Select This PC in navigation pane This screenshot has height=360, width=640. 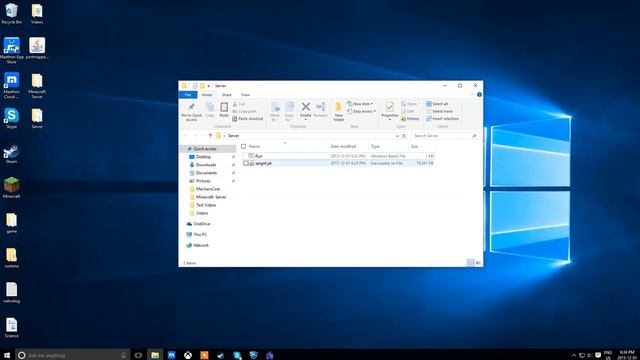pyautogui.click(x=200, y=234)
